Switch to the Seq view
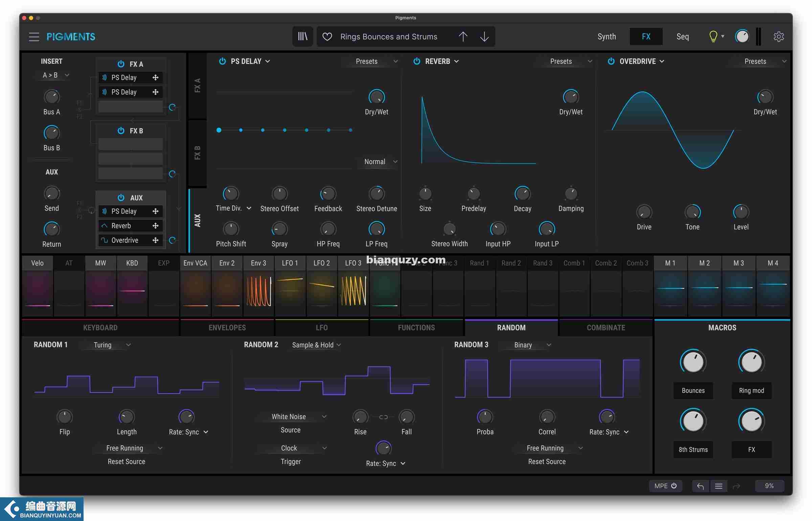The image size is (812, 521). (x=682, y=37)
